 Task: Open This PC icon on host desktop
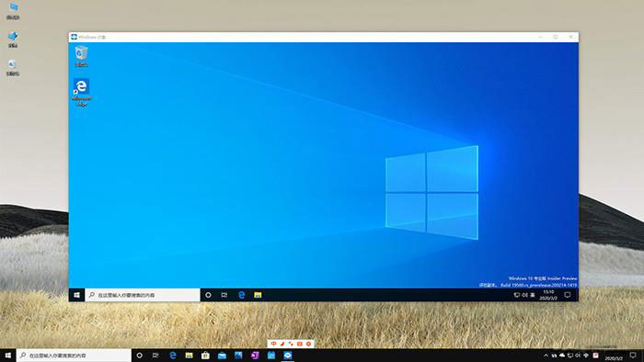pyautogui.click(x=13, y=11)
